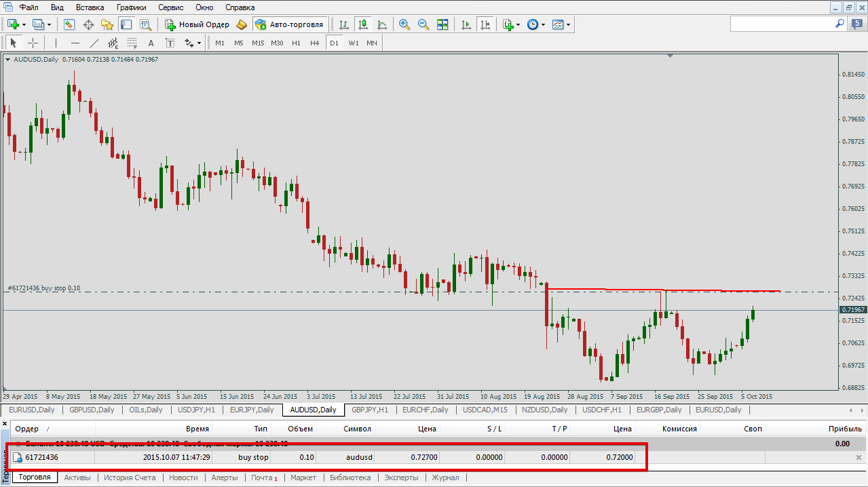
Task: Select the crosshair tool
Action: [33, 43]
